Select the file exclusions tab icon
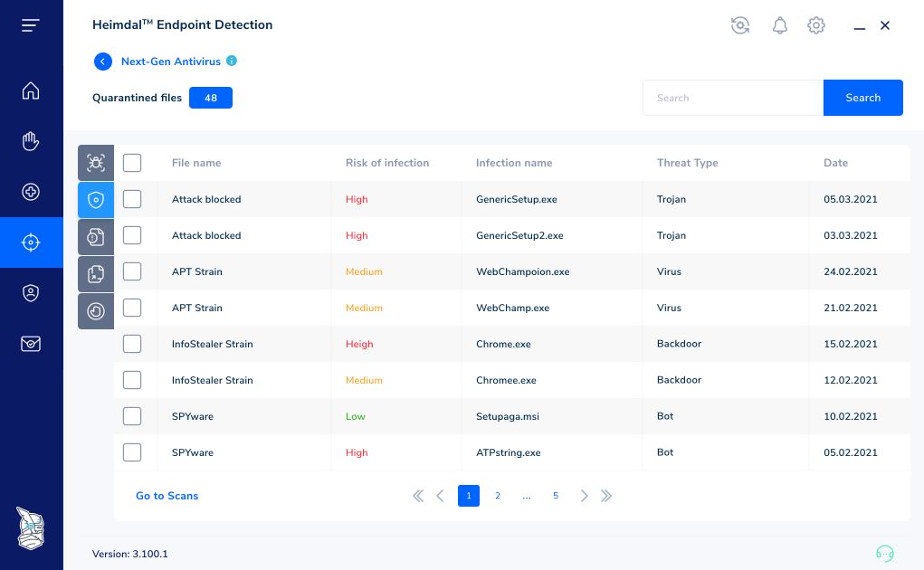Viewport: 924px width, 570px height. [96, 274]
